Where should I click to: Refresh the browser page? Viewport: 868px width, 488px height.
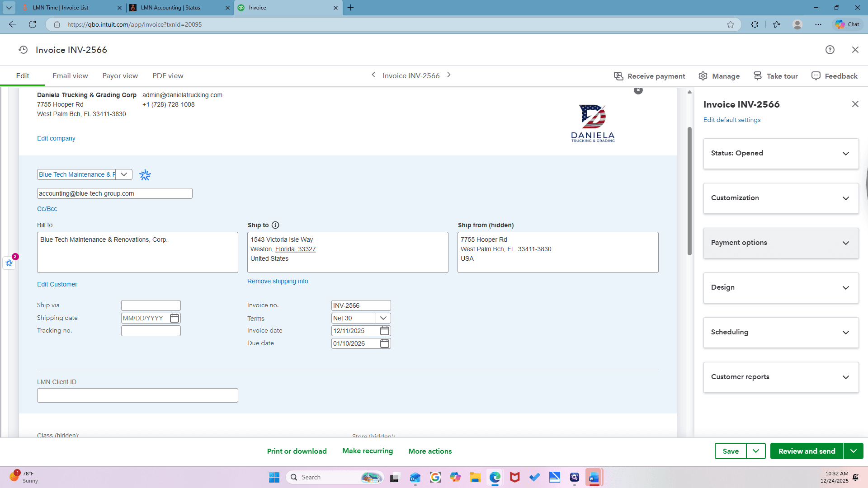[x=33, y=24]
